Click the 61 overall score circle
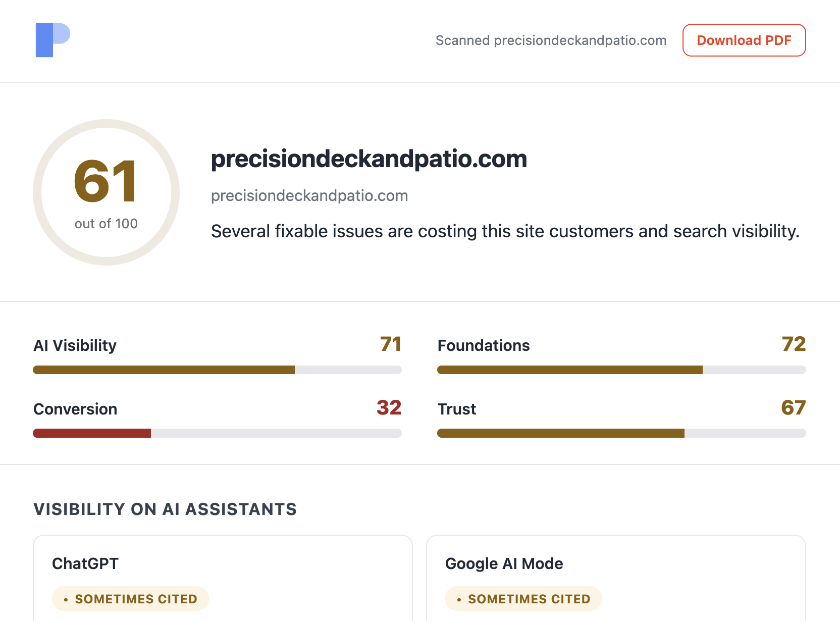Viewport: 840px width, 621px height. point(106,192)
